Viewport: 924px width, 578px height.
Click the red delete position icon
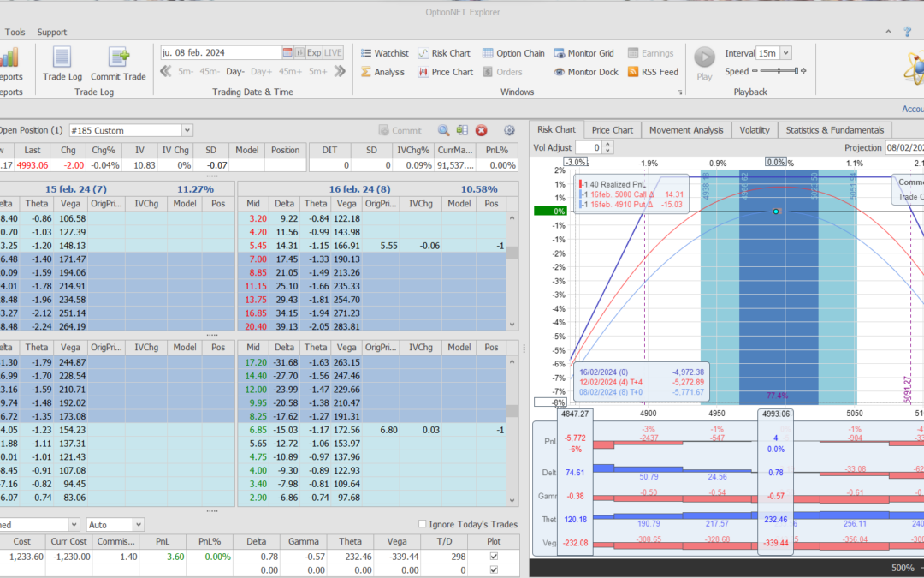click(481, 130)
